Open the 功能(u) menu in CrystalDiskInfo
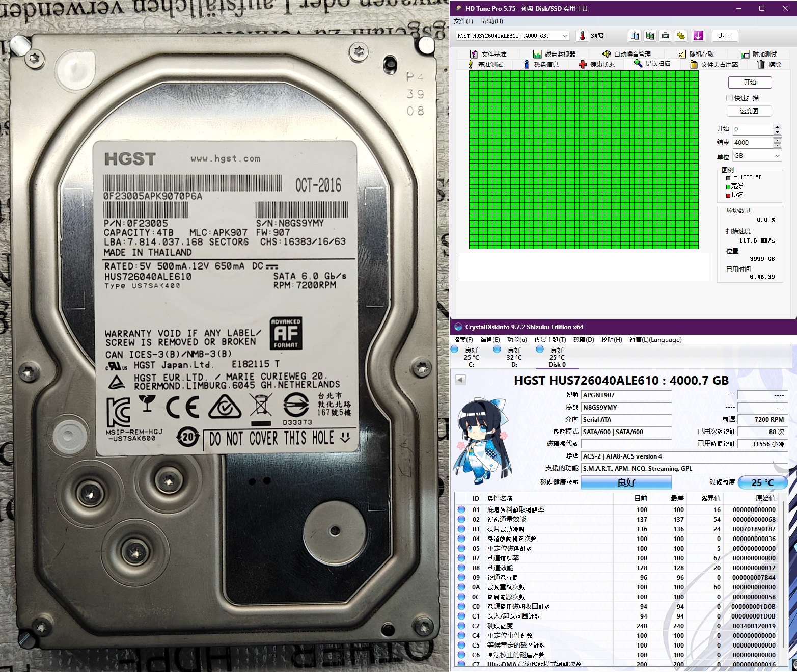 coord(517,340)
